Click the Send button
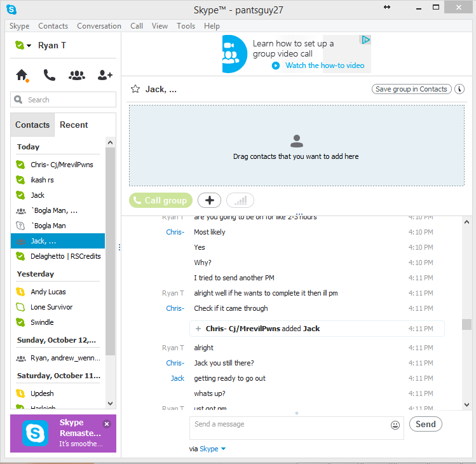Screen dimensions: 476x464 [x=425, y=424]
